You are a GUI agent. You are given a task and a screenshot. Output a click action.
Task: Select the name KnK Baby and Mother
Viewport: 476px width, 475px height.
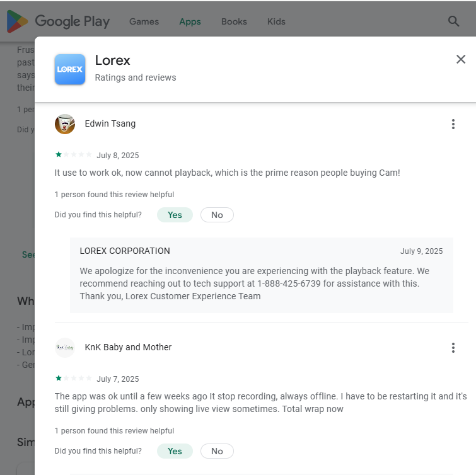point(128,347)
